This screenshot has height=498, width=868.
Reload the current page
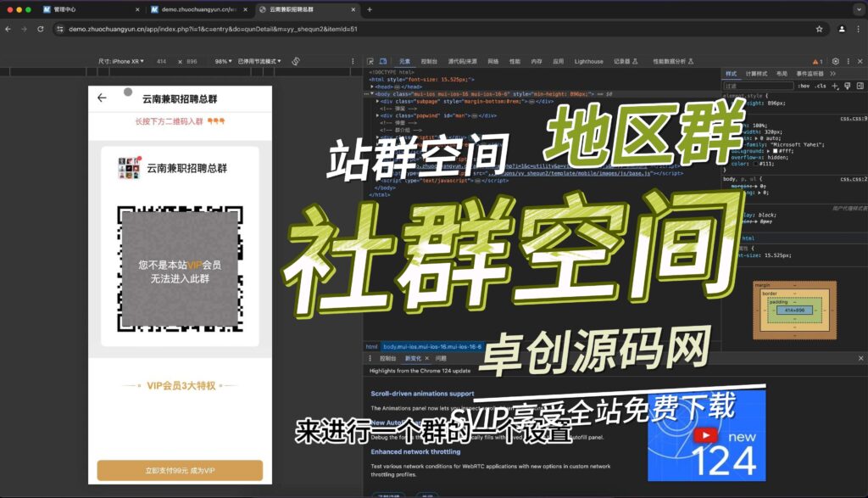click(x=41, y=29)
